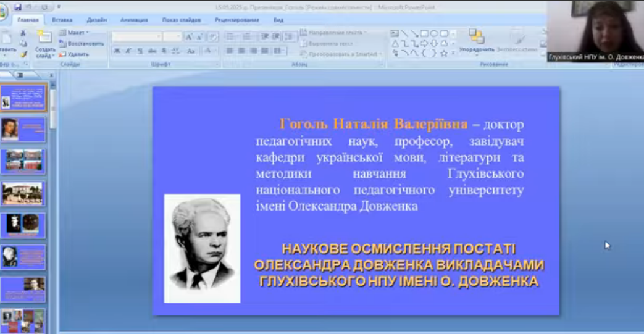Screen dimensions: 644x334
Task: Click the Increase Indent icon
Action: coord(276,37)
